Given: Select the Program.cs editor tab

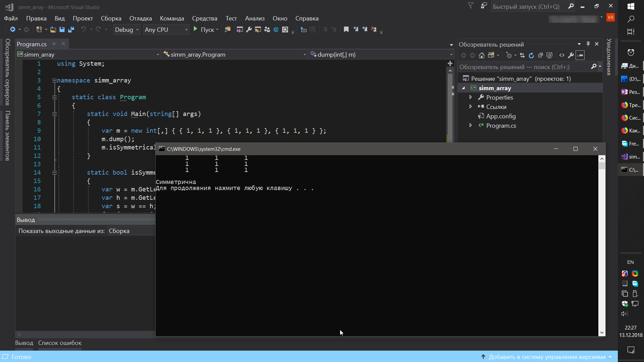Looking at the screenshot, I should pyautogui.click(x=32, y=44).
